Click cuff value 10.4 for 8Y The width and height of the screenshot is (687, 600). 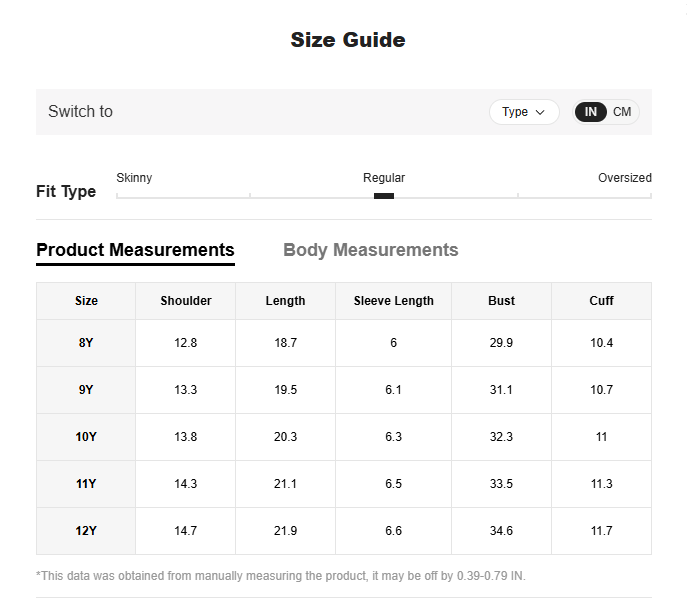click(601, 343)
